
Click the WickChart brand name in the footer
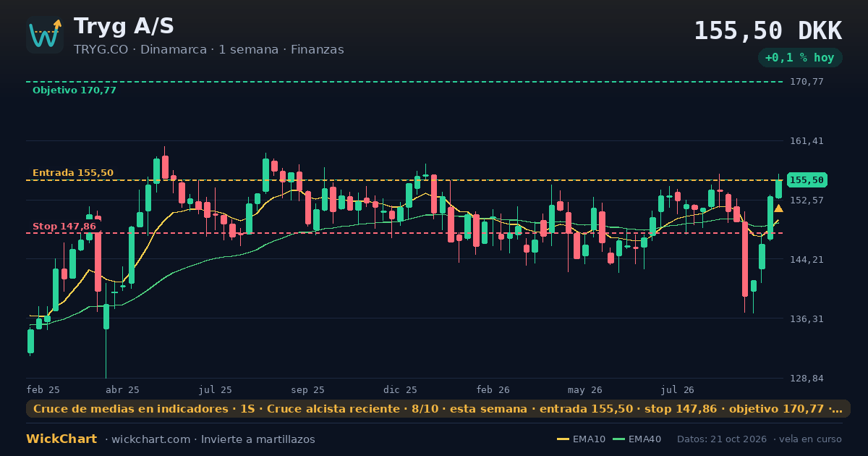pyautogui.click(x=61, y=439)
